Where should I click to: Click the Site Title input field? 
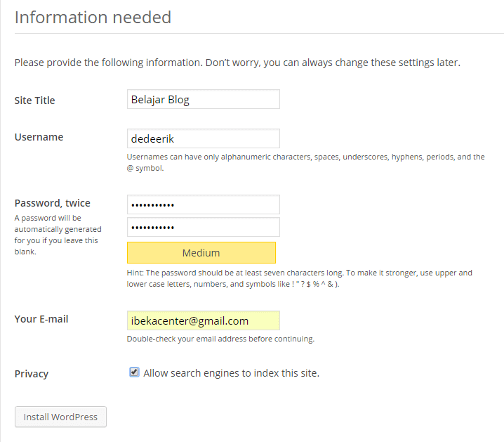click(x=203, y=99)
